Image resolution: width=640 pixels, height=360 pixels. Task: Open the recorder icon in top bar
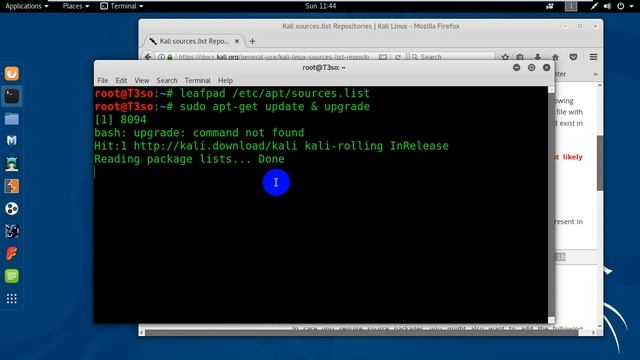(x=550, y=6)
